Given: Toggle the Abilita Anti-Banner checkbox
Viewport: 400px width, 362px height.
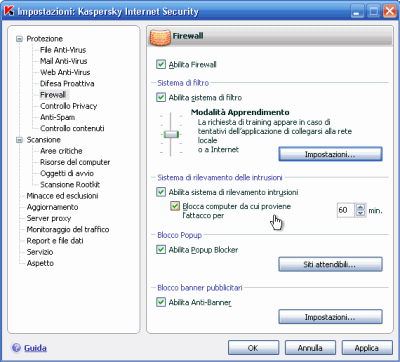Looking at the screenshot, I should click(161, 302).
